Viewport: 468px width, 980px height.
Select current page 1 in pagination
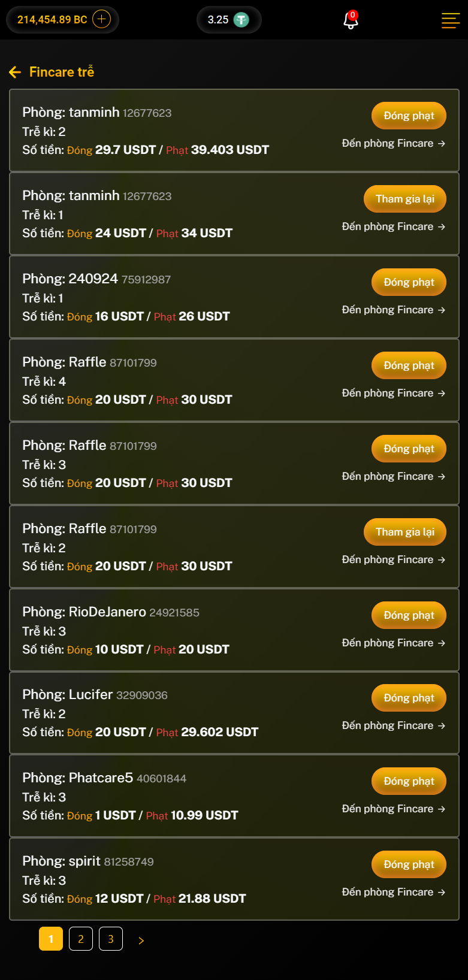[x=51, y=939]
